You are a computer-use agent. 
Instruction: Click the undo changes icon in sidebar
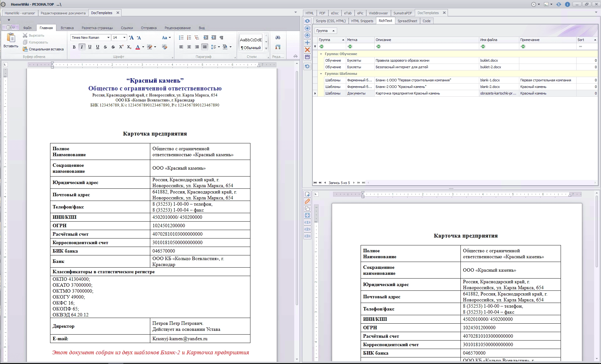(x=307, y=66)
